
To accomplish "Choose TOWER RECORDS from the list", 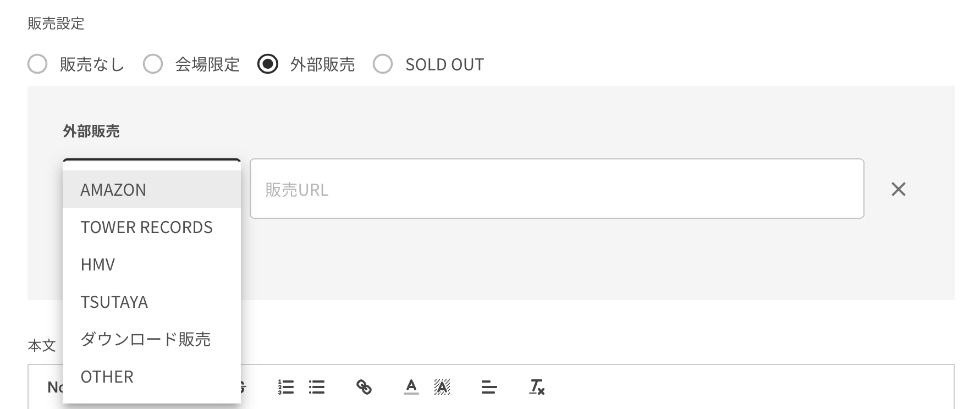I will (152, 226).
